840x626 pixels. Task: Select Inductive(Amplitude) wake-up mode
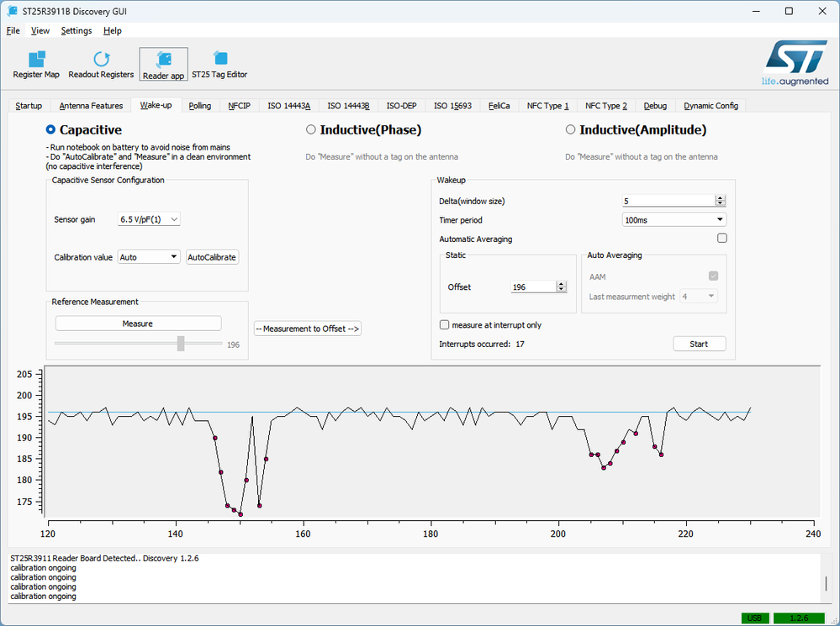pos(571,129)
